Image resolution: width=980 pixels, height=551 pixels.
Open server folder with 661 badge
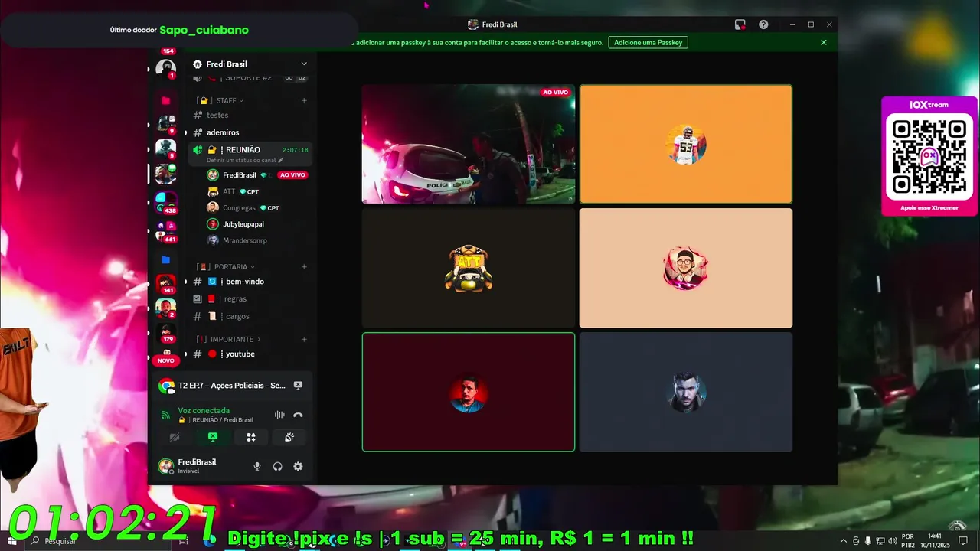point(165,231)
